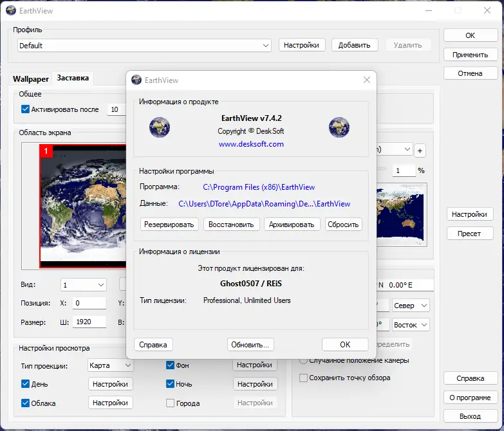Expand the Default profile dropdown
This screenshot has height=431, width=504.
tap(144, 45)
